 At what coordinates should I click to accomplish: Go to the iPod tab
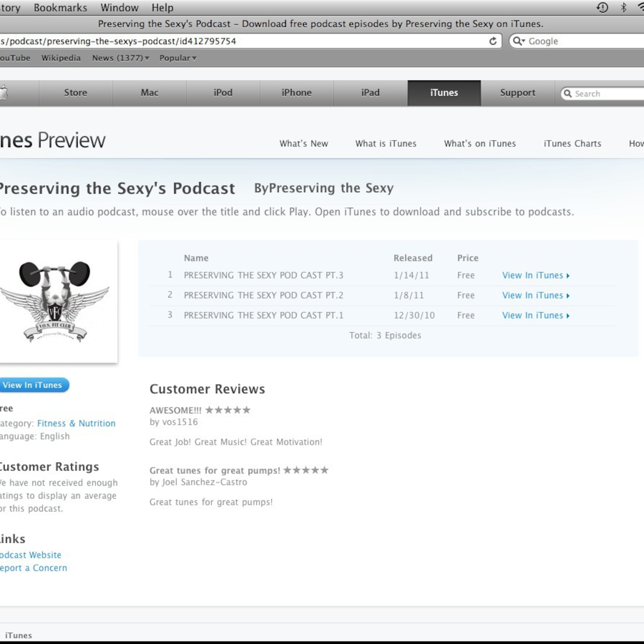click(x=223, y=93)
